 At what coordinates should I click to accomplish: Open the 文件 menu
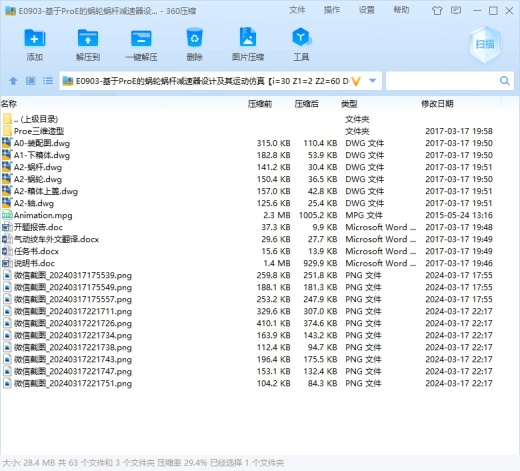pos(297,10)
